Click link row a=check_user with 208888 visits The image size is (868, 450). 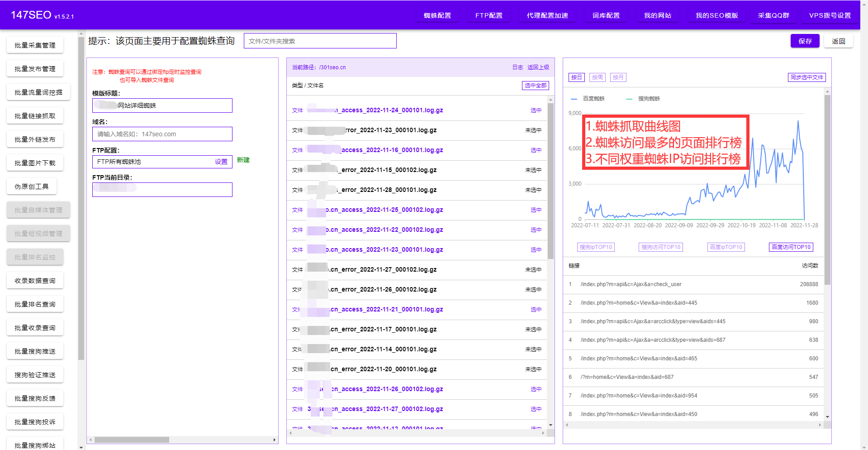click(693, 285)
